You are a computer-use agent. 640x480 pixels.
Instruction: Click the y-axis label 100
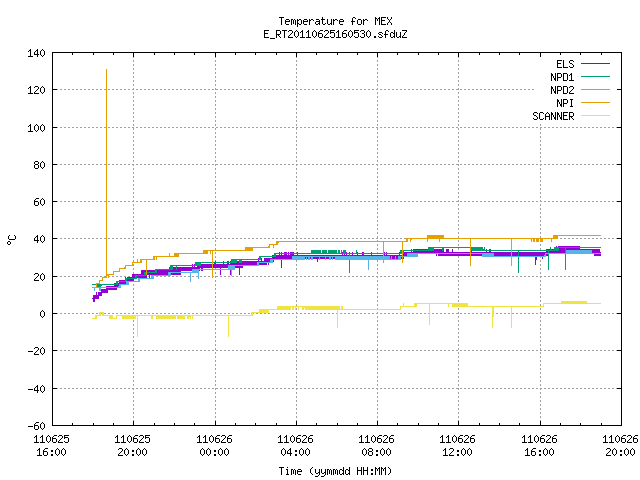[x=36, y=128]
